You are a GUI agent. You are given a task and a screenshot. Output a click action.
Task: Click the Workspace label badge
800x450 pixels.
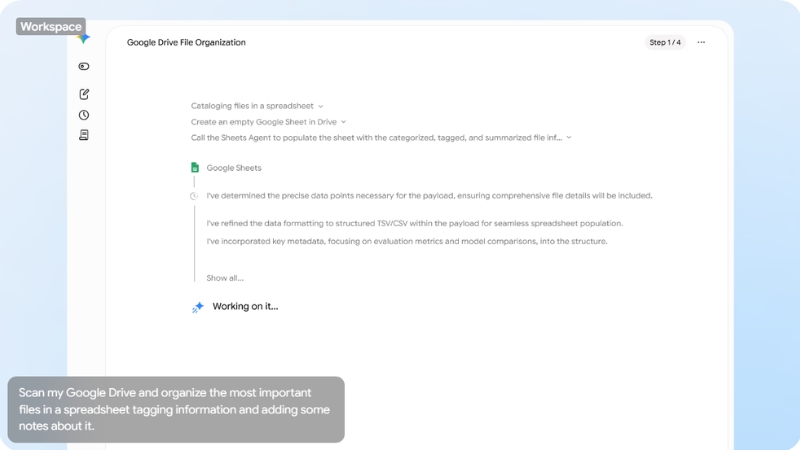point(51,27)
